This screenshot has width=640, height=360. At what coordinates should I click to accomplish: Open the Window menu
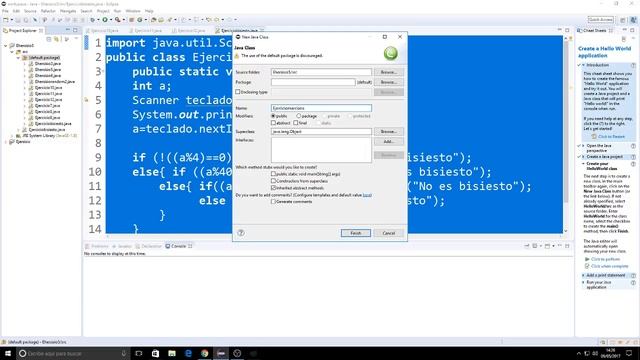(133, 11)
